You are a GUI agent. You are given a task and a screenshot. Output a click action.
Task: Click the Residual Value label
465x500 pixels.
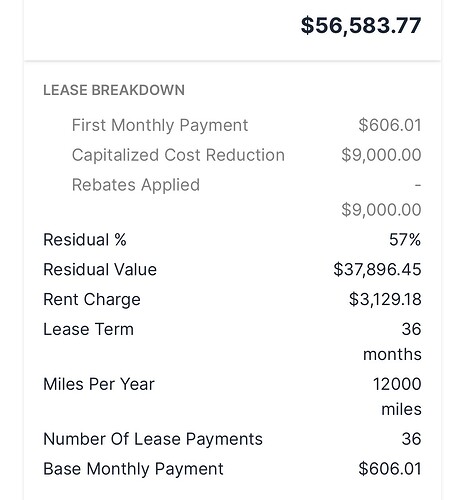100,269
